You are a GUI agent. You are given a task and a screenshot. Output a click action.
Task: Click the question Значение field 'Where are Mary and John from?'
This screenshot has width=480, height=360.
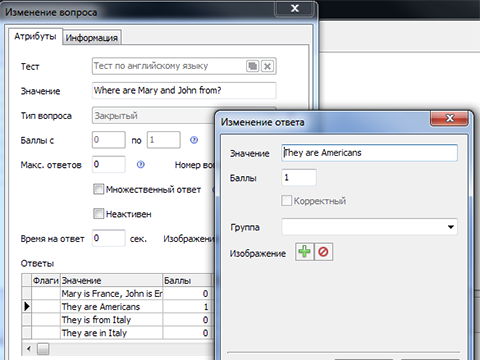[x=184, y=90]
